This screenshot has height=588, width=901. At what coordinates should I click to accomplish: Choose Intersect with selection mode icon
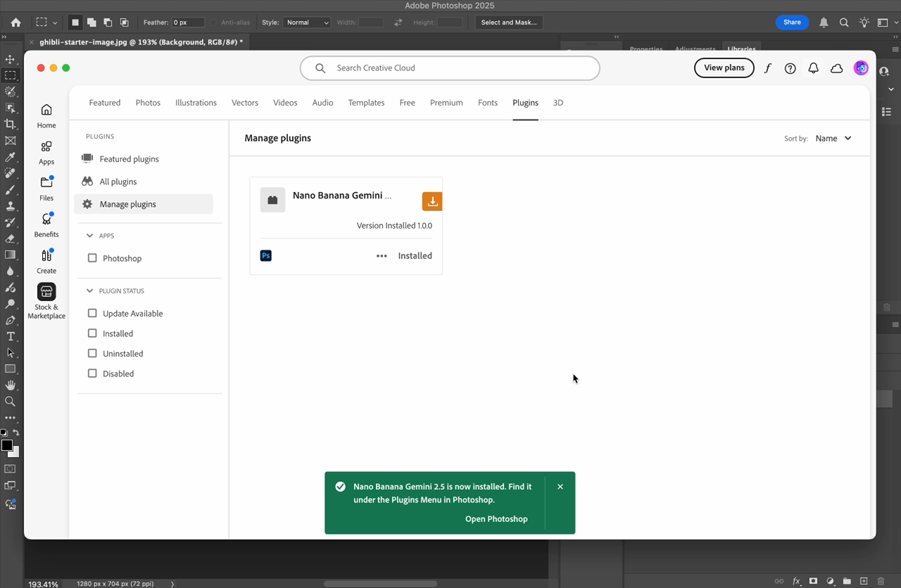(x=124, y=23)
